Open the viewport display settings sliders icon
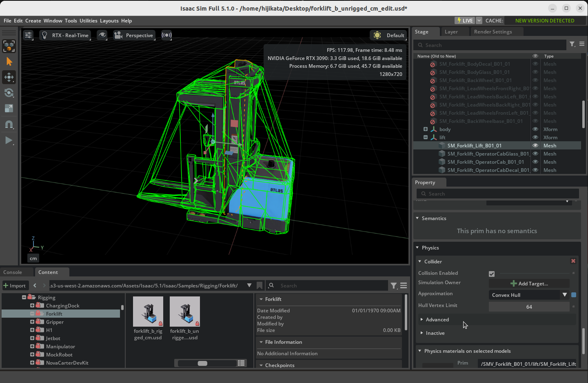Viewport: 588px width, 383px height. point(28,35)
